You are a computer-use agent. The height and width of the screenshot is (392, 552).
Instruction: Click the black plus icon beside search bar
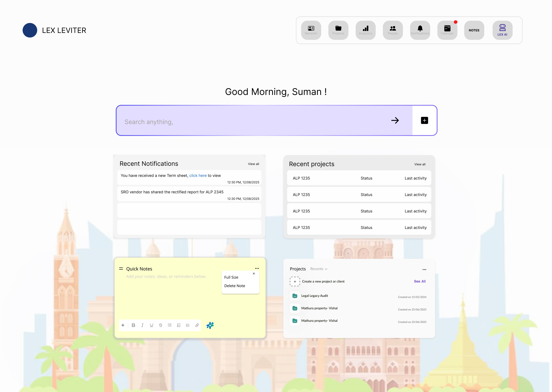[x=424, y=120]
